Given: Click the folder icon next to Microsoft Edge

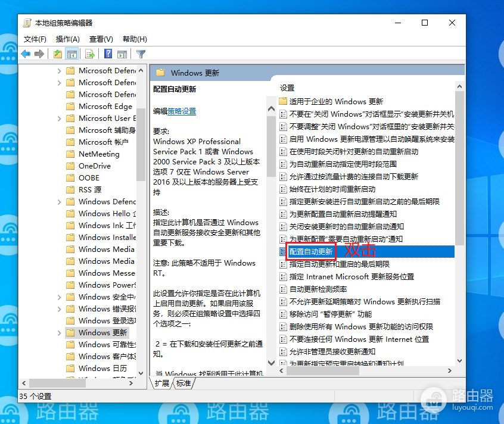Looking at the screenshot, I should coord(70,107).
